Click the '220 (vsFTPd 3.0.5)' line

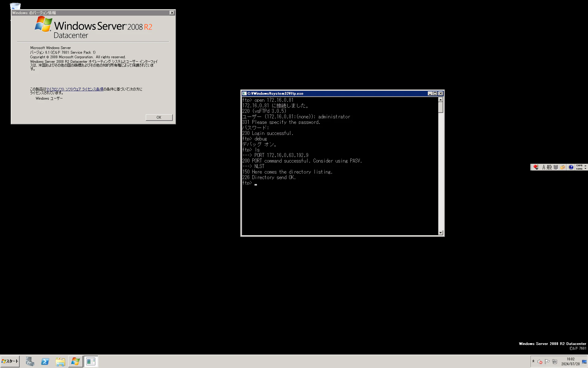coord(264,111)
